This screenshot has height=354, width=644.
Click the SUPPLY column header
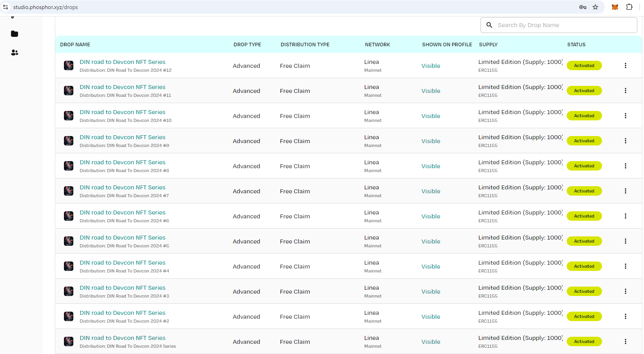coord(488,45)
